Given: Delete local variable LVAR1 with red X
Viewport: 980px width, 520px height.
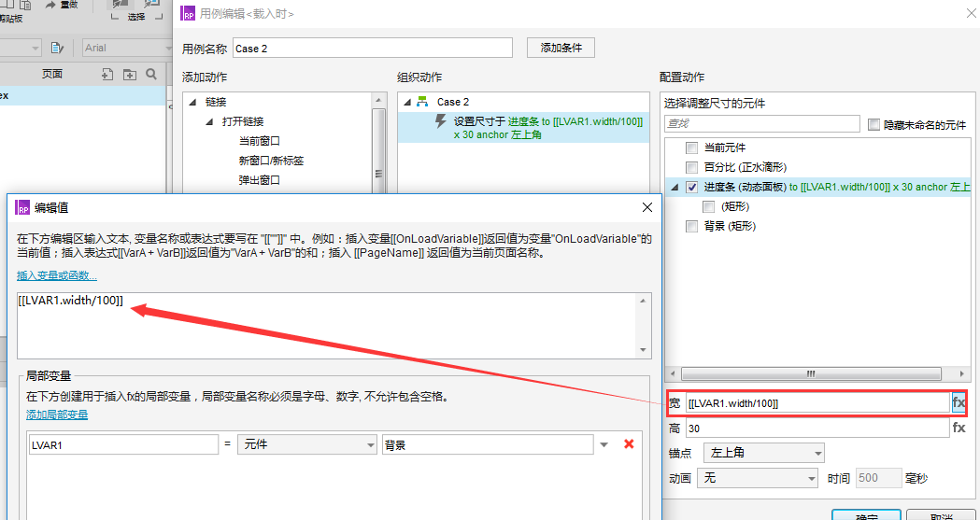Looking at the screenshot, I should click(629, 444).
